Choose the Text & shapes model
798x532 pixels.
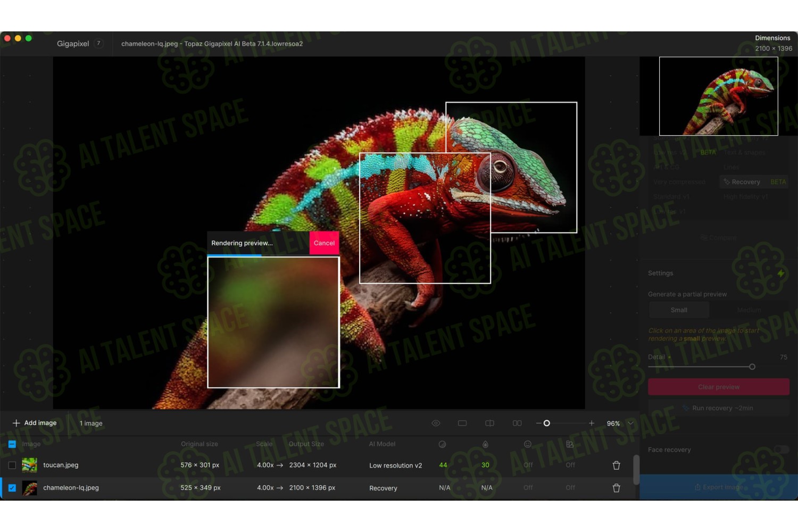(744, 152)
